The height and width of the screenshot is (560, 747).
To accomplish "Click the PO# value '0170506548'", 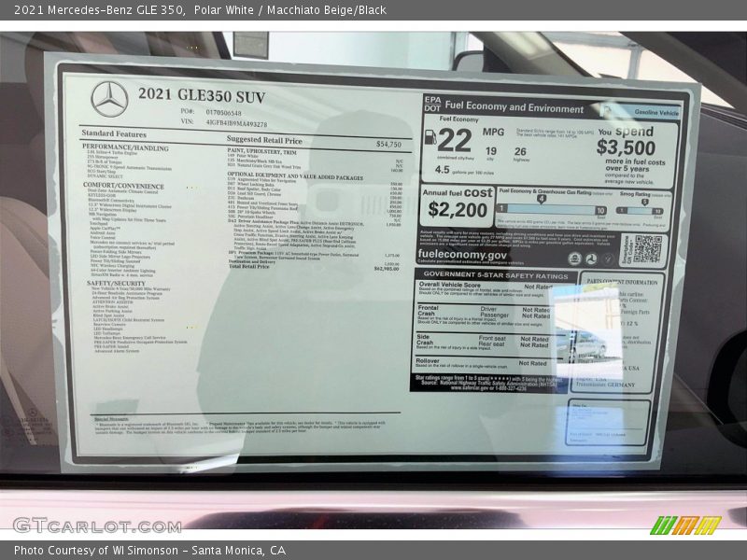I will [x=223, y=113].
